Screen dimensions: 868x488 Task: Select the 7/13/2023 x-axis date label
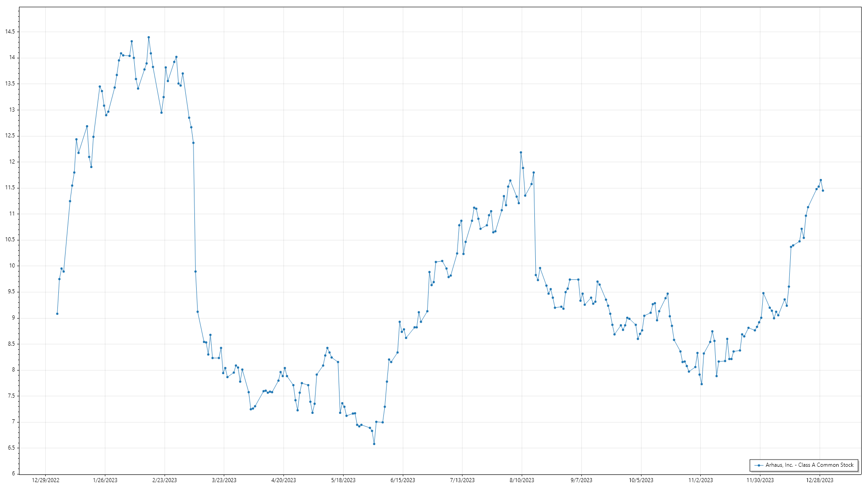(x=462, y=480)
